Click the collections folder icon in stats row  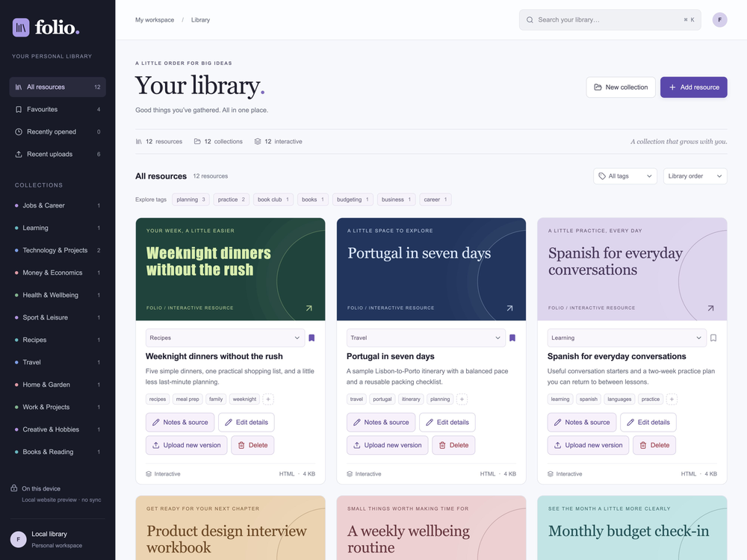point(197,141)
